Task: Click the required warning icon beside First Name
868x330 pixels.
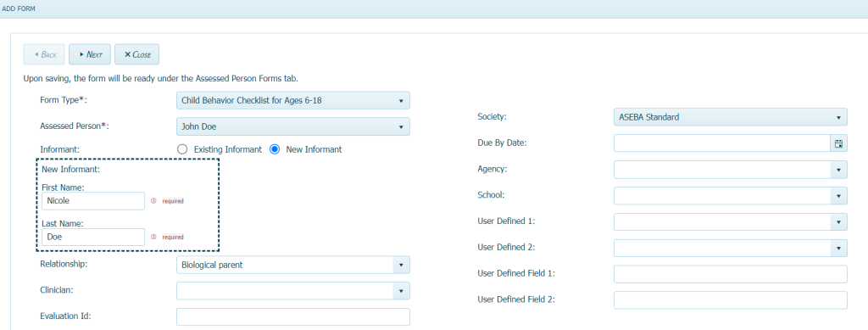Action: [153, 201]
